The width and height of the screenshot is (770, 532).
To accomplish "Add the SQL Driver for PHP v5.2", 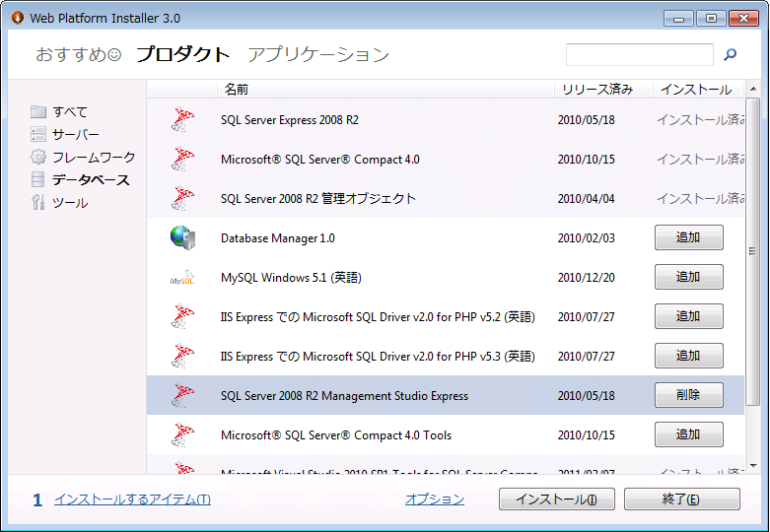I will tap(688, 316).
